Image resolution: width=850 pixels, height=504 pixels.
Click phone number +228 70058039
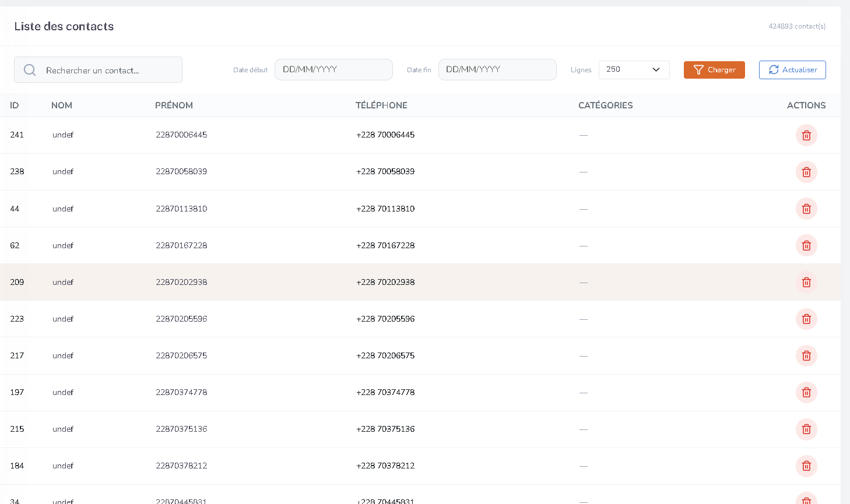[x=385, y=171]
